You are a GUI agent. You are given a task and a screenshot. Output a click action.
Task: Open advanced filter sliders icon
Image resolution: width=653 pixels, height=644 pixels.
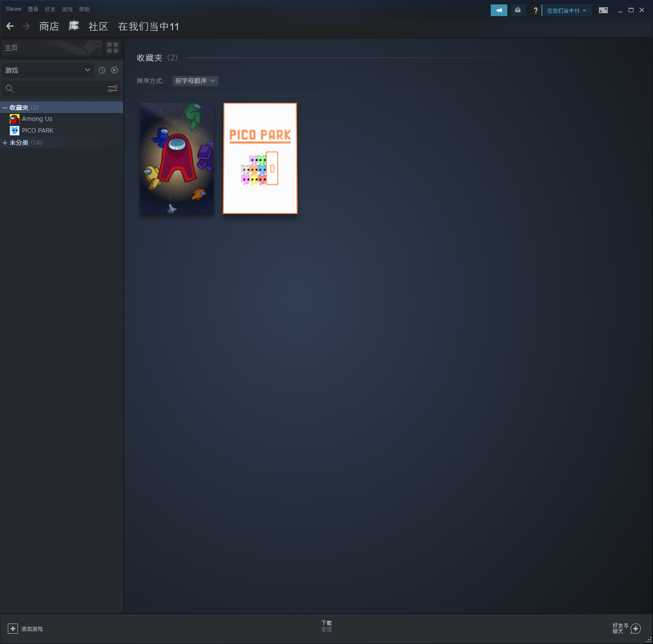tap(113, 89)
